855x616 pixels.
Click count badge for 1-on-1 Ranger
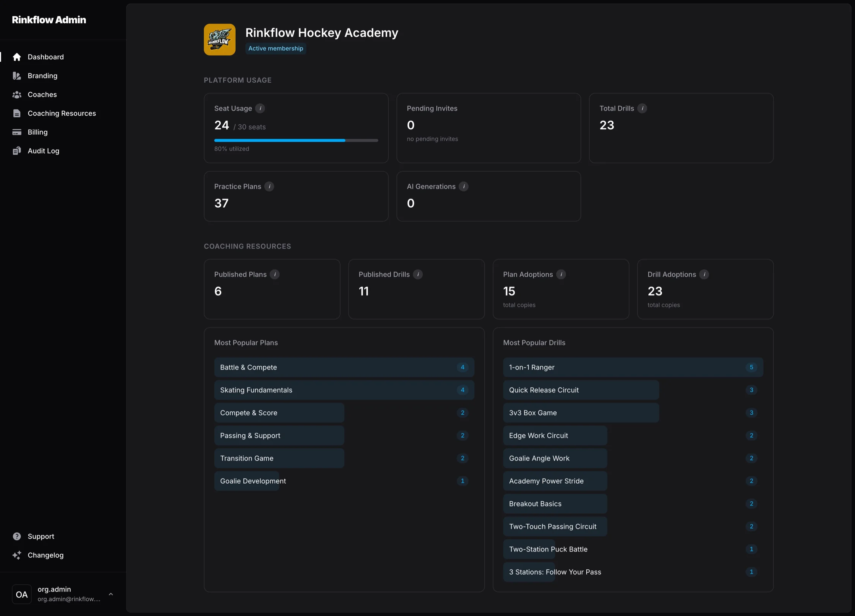(x=751, y=368)
